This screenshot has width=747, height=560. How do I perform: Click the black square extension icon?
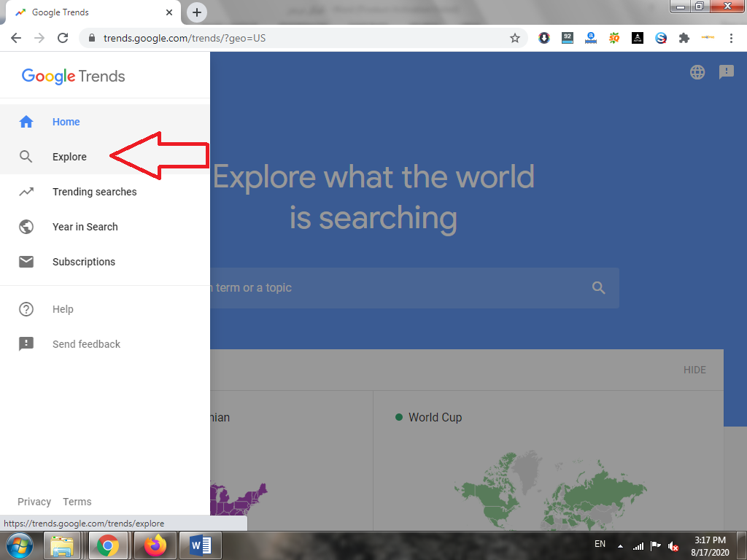(638, 38)
